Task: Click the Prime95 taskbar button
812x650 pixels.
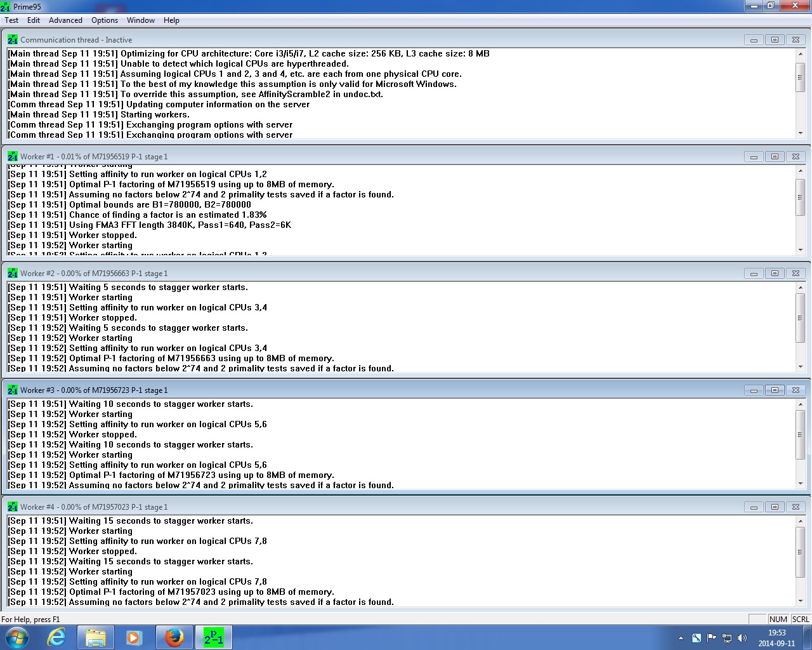Action: [214, 637]
